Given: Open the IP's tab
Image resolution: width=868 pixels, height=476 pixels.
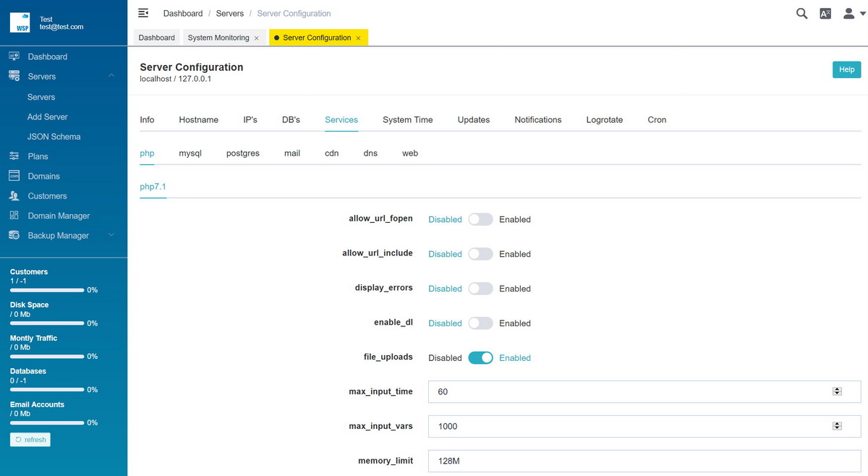Looking at the screenshot, I should [250, 120].
